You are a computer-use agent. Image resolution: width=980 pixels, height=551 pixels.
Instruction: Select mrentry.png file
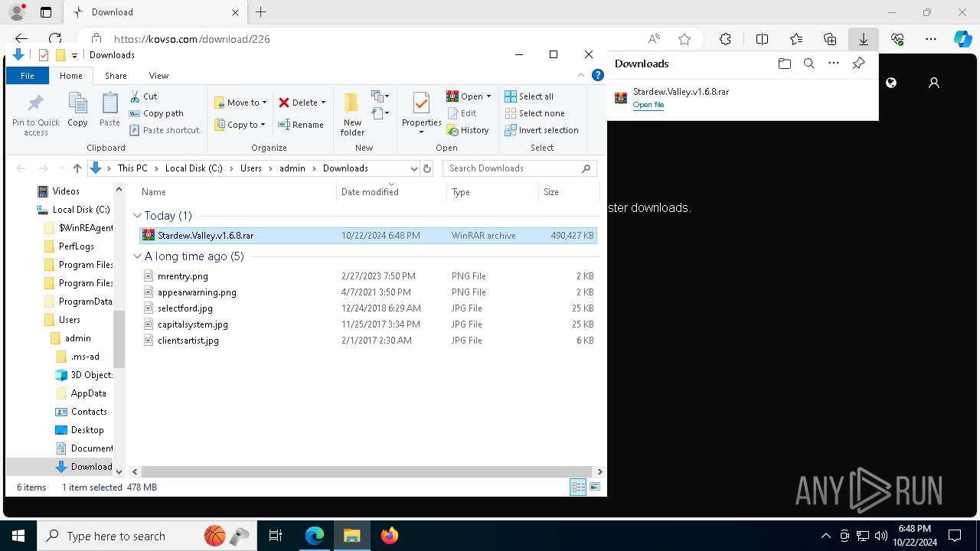[182, 276]
